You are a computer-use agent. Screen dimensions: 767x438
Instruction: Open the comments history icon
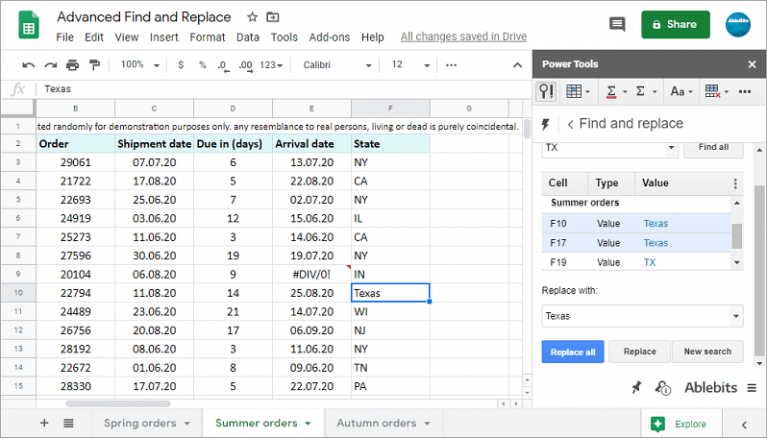(x=617, y=24)
